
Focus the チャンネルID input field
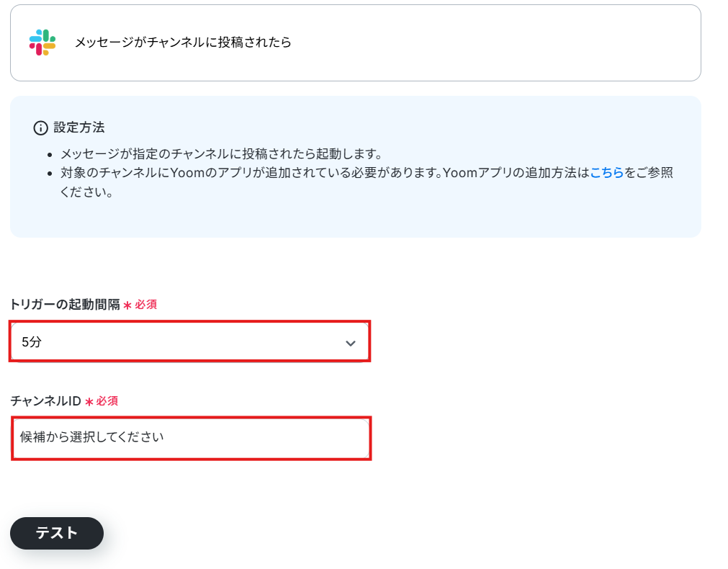click(191, 438)
